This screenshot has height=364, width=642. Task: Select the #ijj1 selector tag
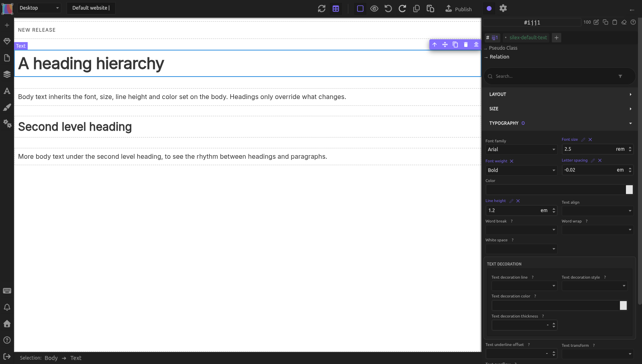(492, 38)
